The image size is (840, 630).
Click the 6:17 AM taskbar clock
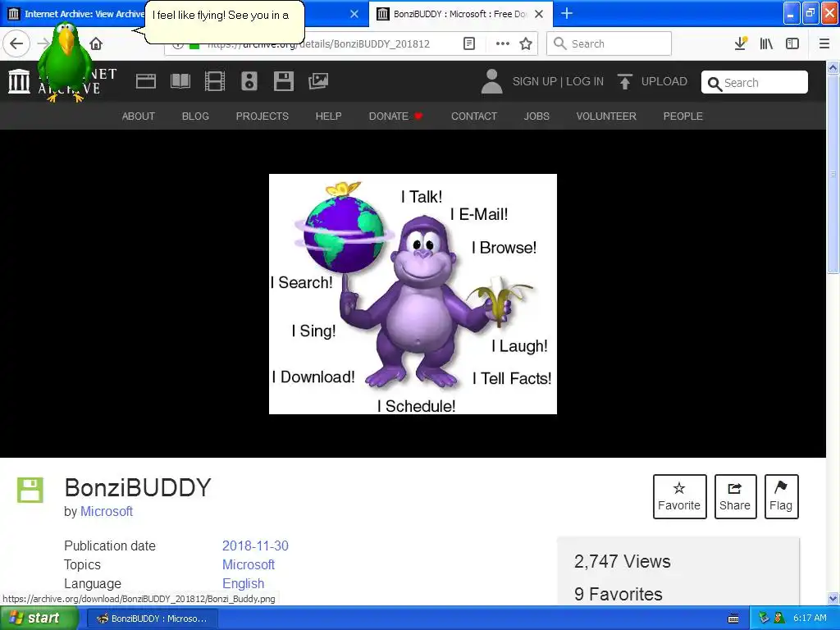810,619
